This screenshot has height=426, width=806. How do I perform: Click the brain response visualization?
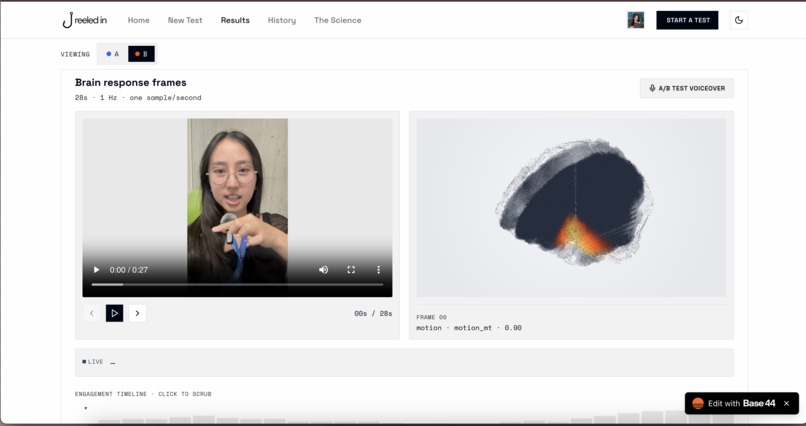[571, 208]
